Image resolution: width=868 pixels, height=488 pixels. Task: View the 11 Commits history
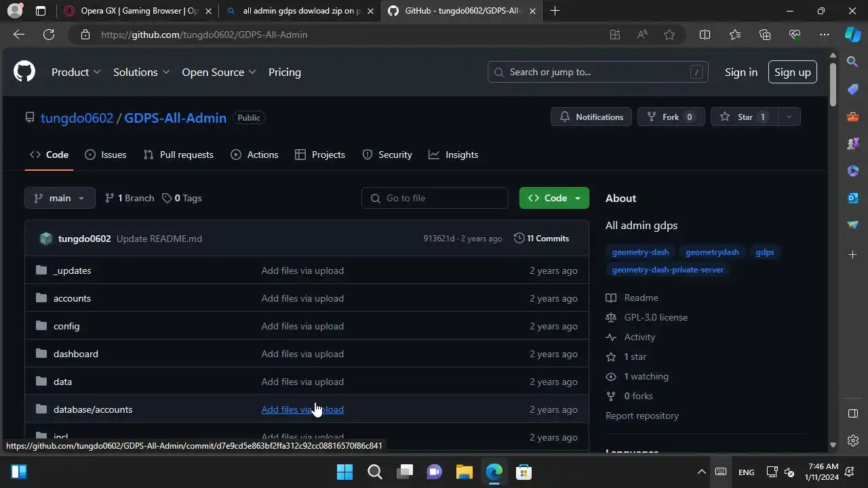coord(541,238)
